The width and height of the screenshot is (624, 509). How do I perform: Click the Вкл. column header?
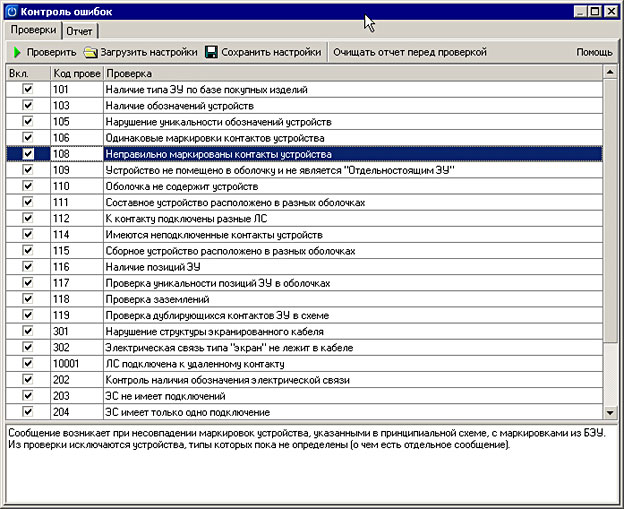tap(28, 74)
